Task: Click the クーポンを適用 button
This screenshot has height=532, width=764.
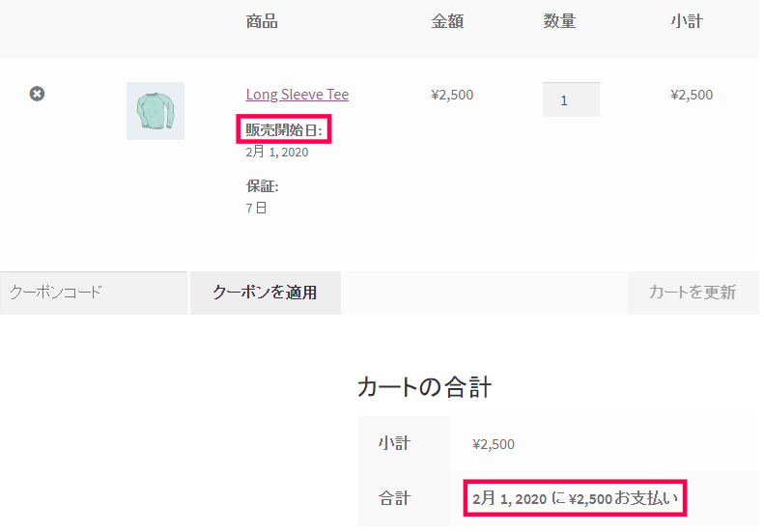Action: (266, 293)
